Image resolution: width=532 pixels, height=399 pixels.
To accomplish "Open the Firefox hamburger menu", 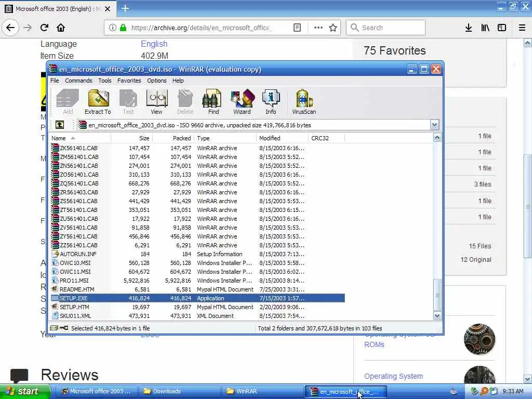I will tap(522, 28).
